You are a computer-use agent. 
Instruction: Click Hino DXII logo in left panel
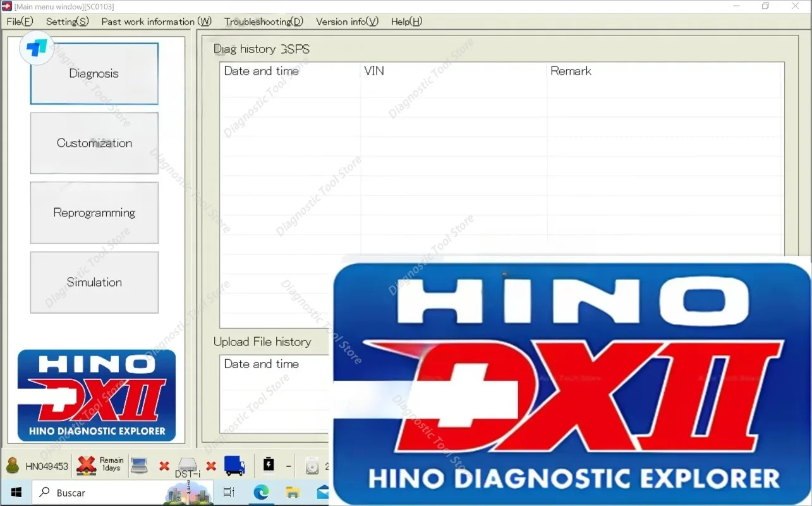(x=97, y=396)
